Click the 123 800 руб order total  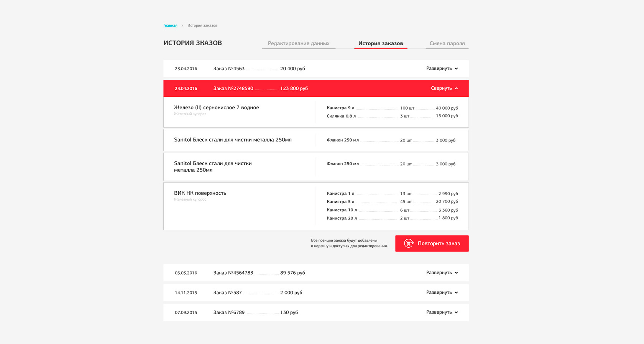(294, 89)
